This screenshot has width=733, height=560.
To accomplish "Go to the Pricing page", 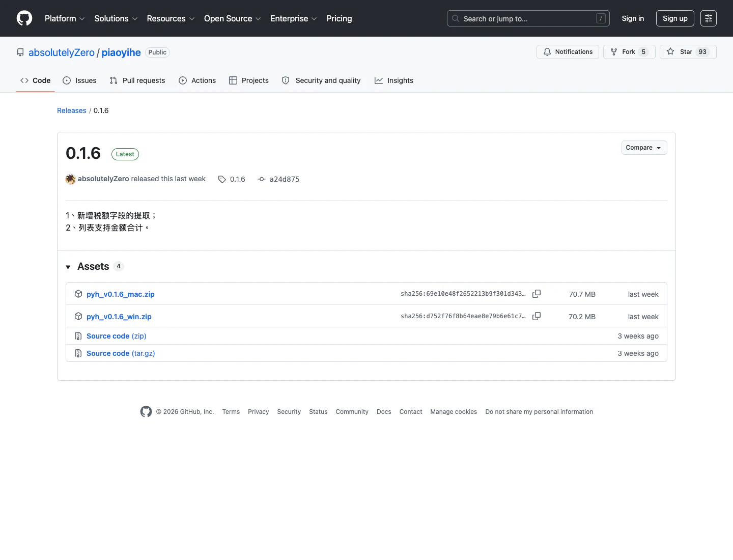I will point(339,18).
